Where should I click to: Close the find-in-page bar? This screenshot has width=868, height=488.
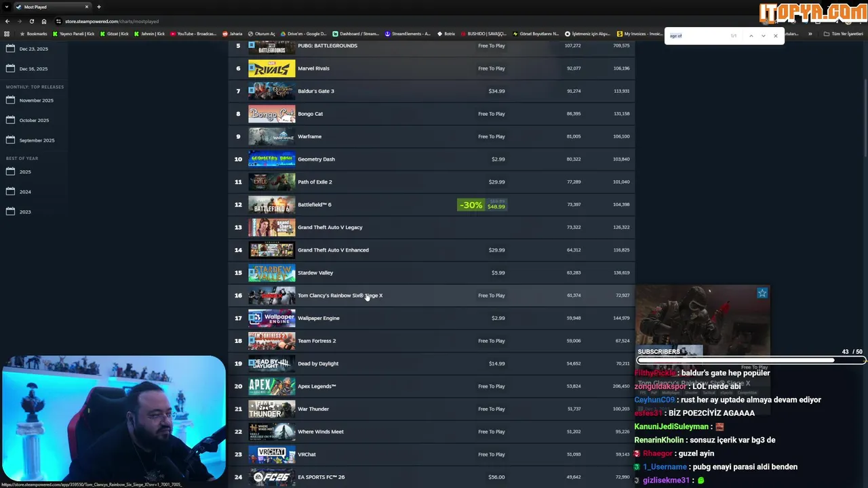pos(775,36)
